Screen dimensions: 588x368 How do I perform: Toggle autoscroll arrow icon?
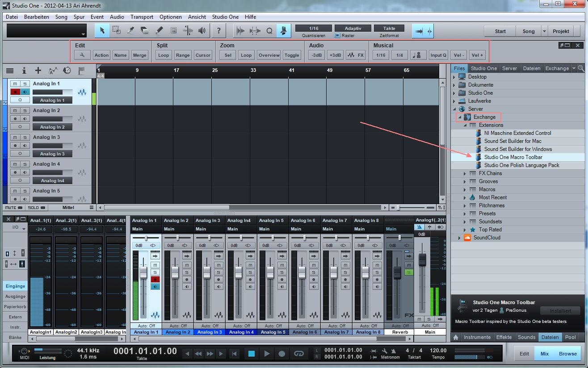420,31
